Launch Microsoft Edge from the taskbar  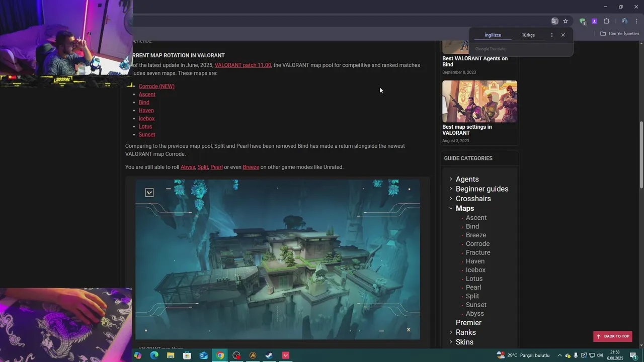tap(154, 355)
